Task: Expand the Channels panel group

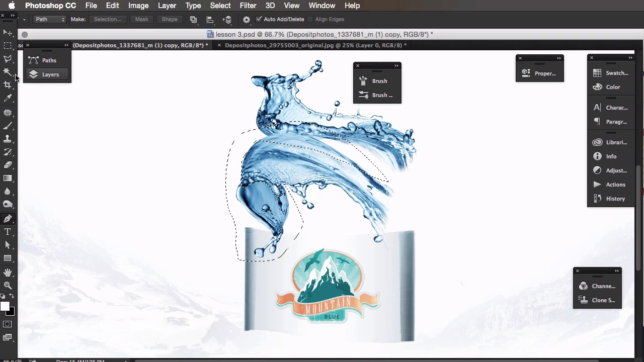Action: click(x=617, y=271)
